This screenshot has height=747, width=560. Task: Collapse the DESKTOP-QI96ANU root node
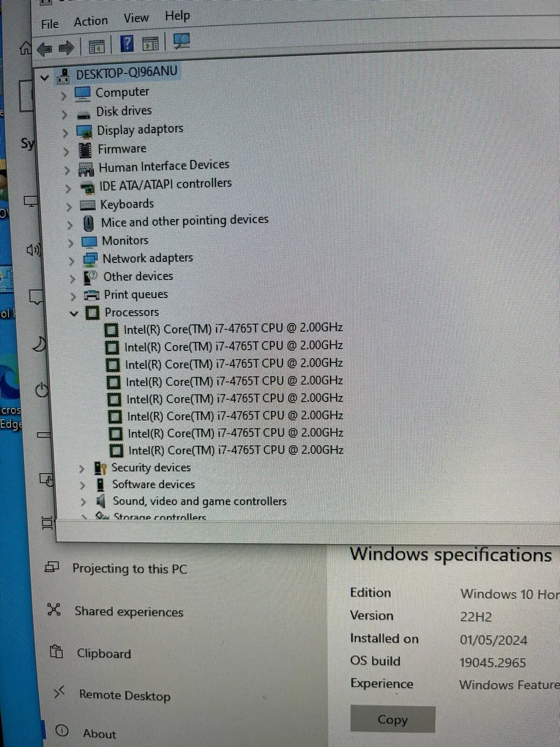click(x=44, y=78)
